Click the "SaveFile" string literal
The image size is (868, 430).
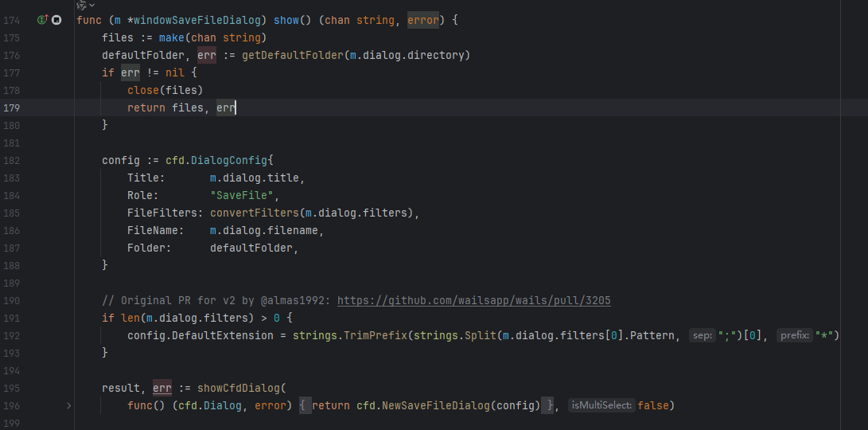pyautogui.click(x=244, y=195)
